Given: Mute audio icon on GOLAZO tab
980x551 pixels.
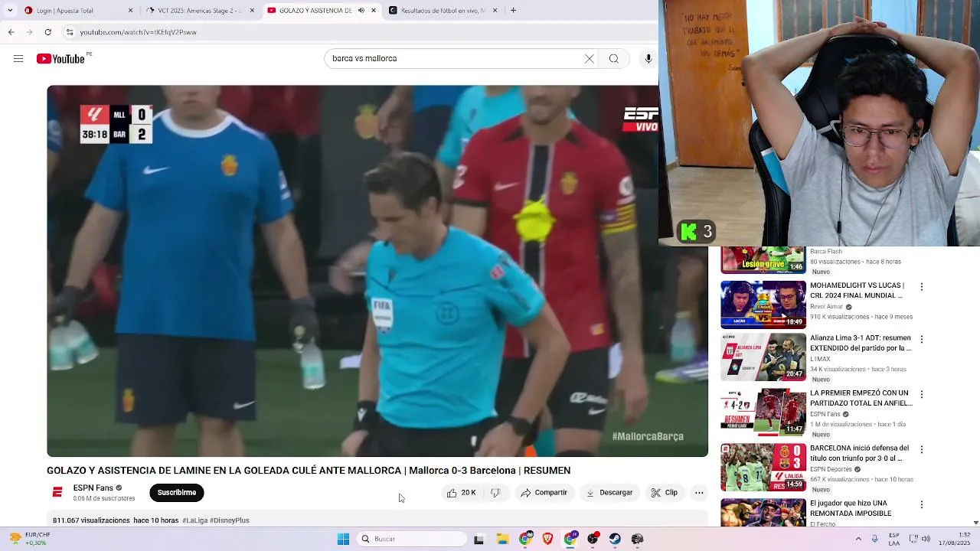Looking at the screenshot, I should click(360, 11).
